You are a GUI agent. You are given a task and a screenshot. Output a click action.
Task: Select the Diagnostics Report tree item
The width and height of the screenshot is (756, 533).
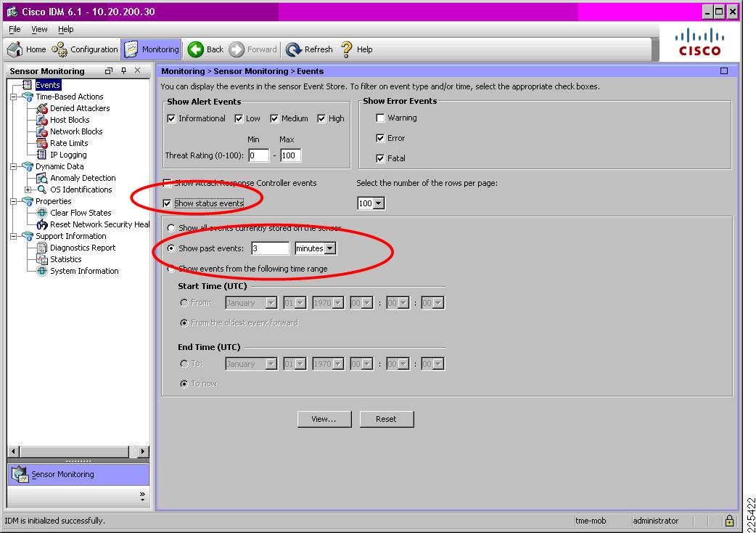[x=83, y=248]
